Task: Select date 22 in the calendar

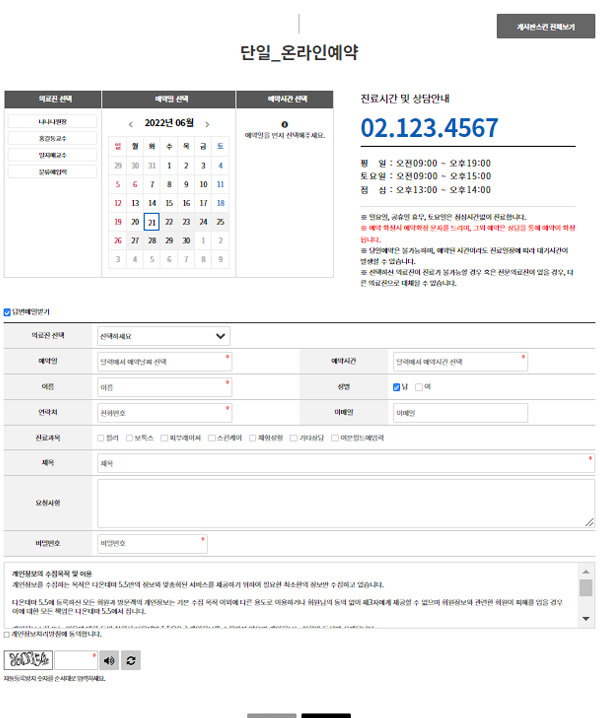Action: coord(169,222)
